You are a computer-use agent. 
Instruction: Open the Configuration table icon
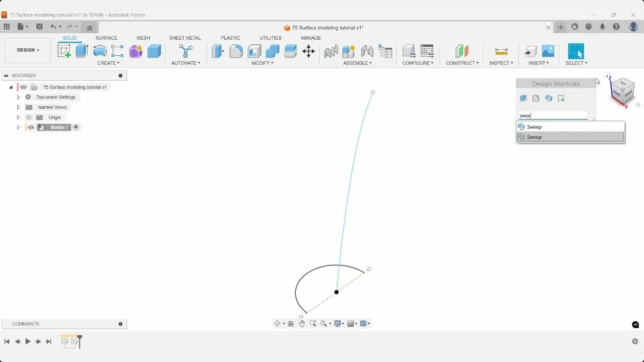pos(427,51)
